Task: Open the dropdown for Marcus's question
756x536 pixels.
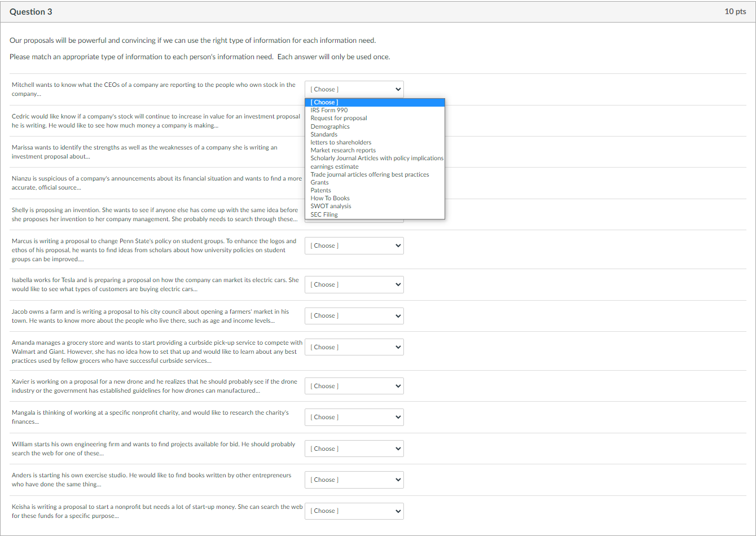Action: tap(354, 245)
